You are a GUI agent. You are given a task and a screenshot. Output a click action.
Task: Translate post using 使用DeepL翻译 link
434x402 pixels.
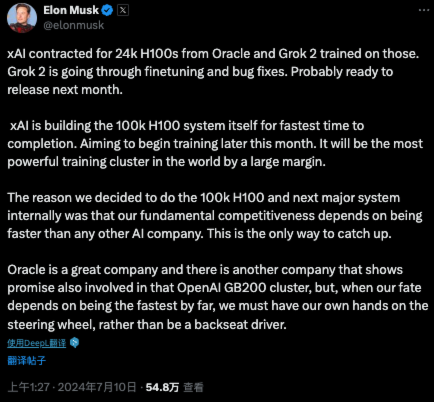(37, 343)
